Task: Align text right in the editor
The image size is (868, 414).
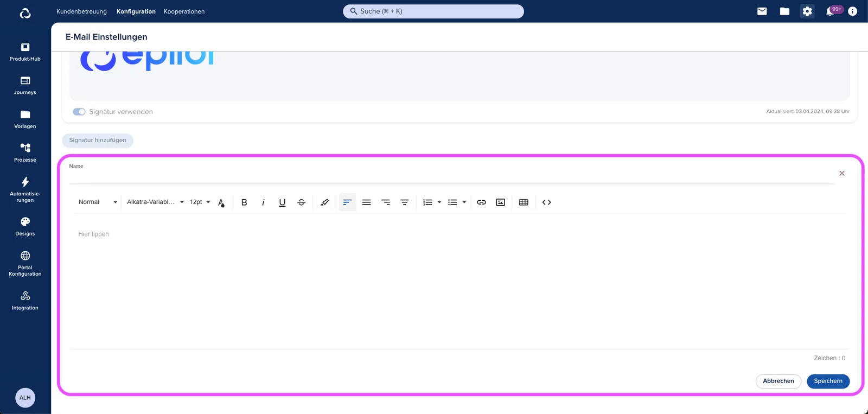Action: 386,202
